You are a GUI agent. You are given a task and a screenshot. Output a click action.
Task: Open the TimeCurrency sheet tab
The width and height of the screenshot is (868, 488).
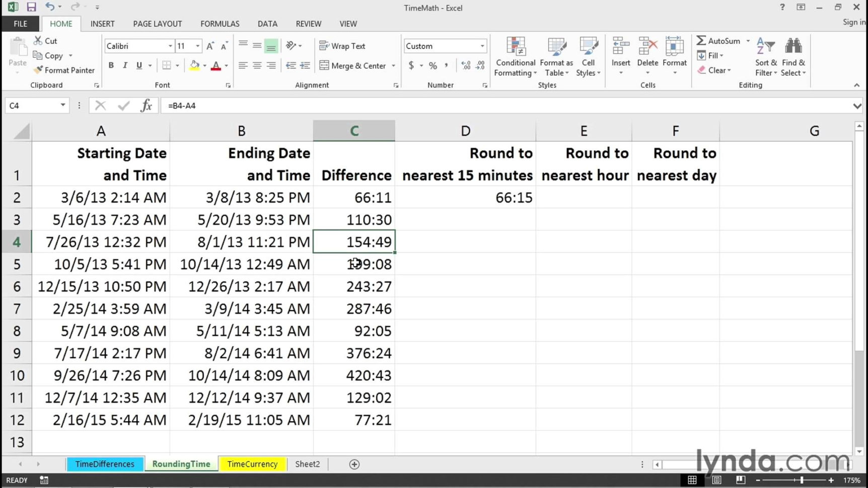[252, 464]
